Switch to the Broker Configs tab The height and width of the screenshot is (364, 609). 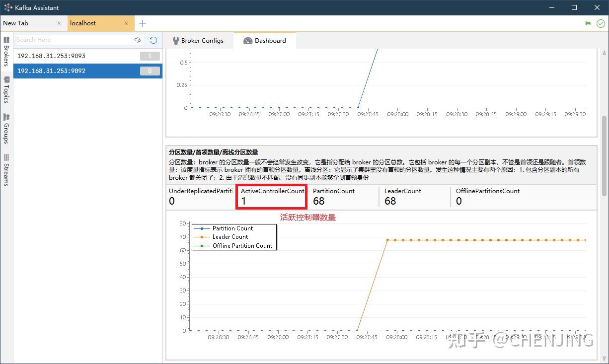tap(204, 40)
